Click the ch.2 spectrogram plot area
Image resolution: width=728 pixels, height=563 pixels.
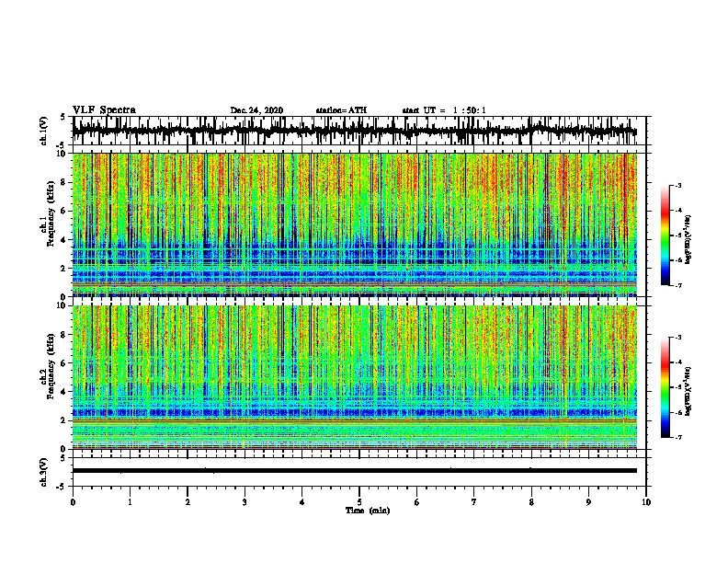click(354, 377)
